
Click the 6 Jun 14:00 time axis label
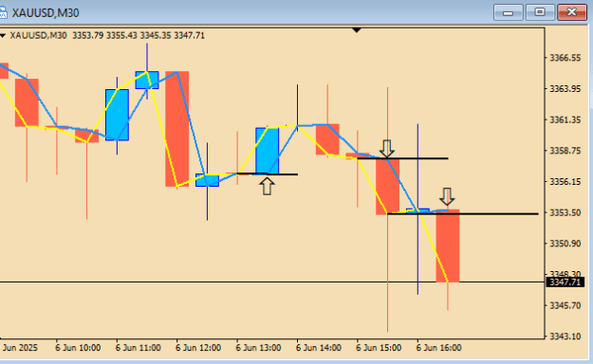point(319,348)
